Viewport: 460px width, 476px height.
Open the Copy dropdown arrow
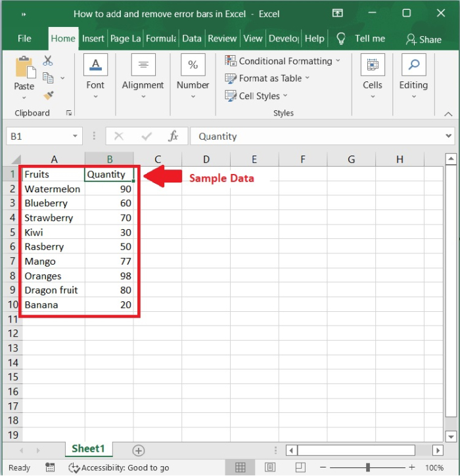62,78
